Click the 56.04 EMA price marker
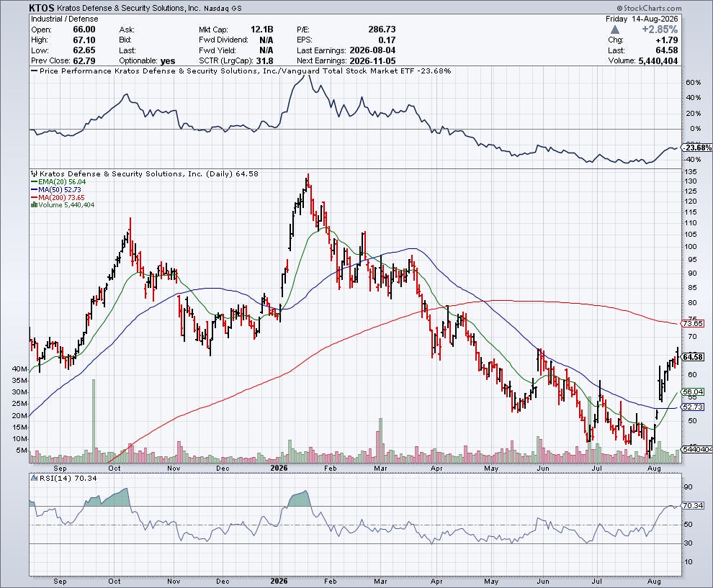The height and width of the screenshot is (588, 713). coord(693,392)
